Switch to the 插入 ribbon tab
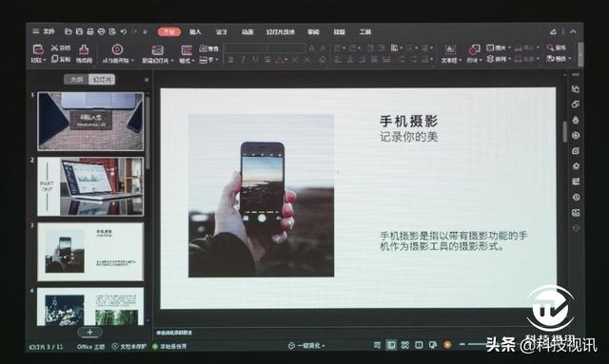 click(x=195, y=31)
